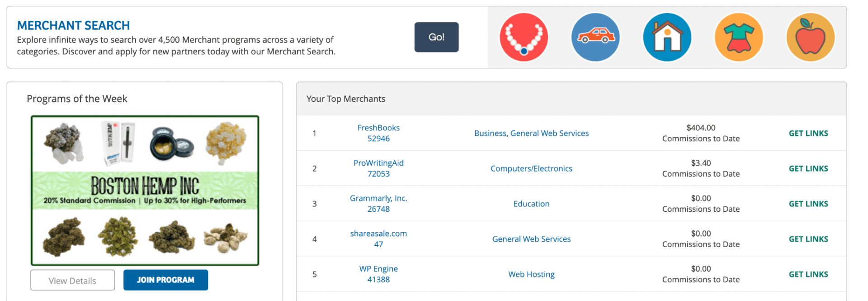Click the $3.40 commissions value
This screenshot has height=301, width=868.
(701, 163)
